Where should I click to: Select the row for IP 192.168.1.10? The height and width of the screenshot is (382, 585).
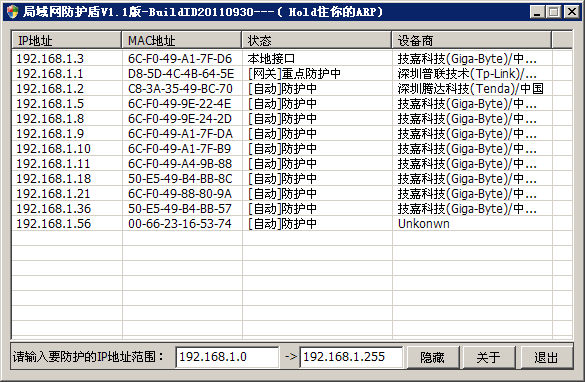(292, 148)
